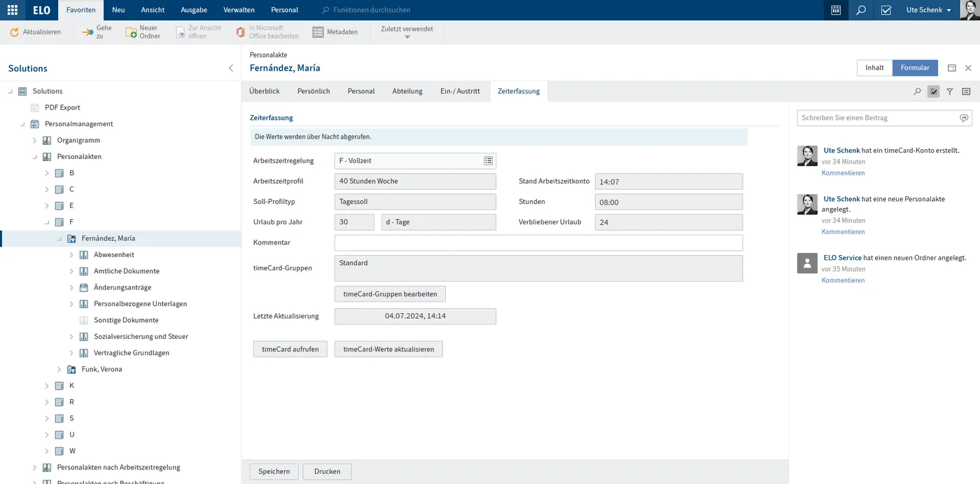Open the Personal ribbon tab
Image resolution: width=980 pixels, height=484 pixels.
[284, 10]
